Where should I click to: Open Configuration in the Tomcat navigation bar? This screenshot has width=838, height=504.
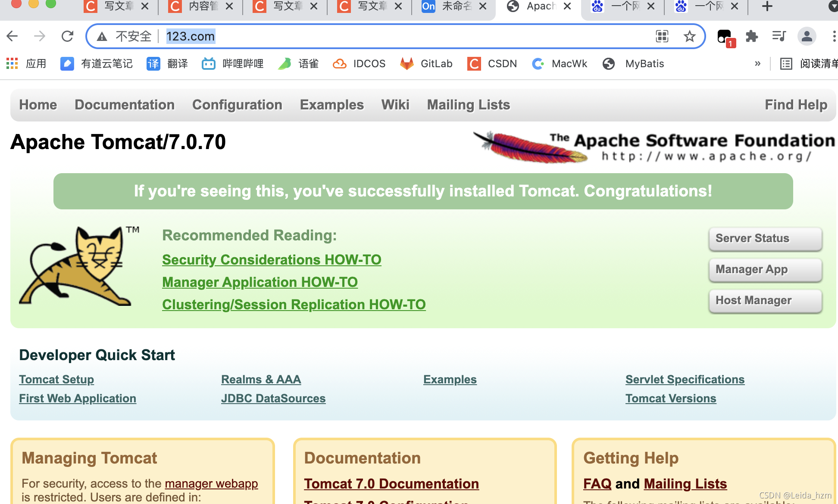tap(237, 105)
